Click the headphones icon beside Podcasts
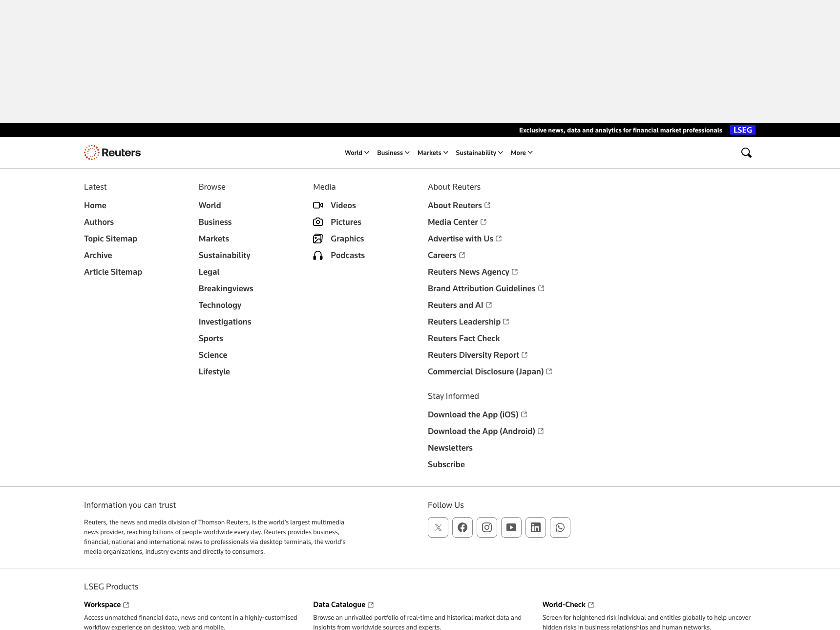840x630 pixels. (x=318, y=255)
